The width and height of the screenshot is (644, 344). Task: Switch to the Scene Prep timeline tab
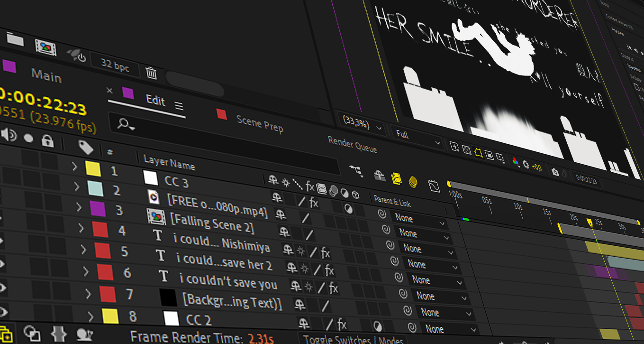(x=260, y=123)
